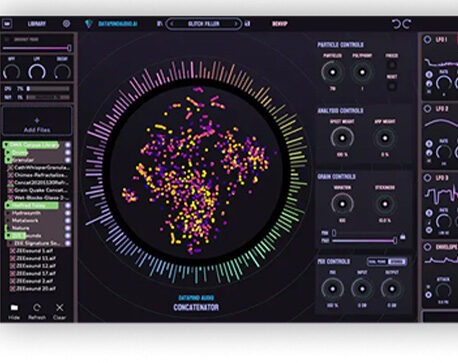Image resolution: width=458 pixels, height=363 pixels.
Task: Click the Input knob in Mix Controls
Action: (362, 289)
